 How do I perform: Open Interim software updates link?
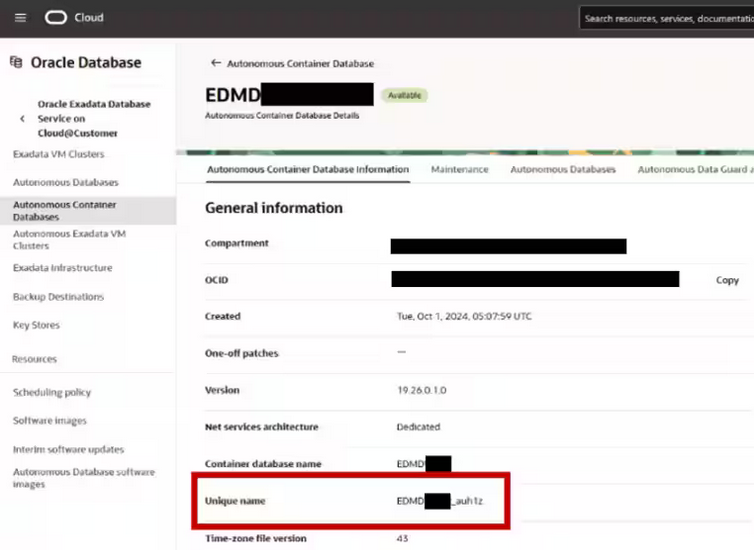pyautogui.click(x=69, y=450)
